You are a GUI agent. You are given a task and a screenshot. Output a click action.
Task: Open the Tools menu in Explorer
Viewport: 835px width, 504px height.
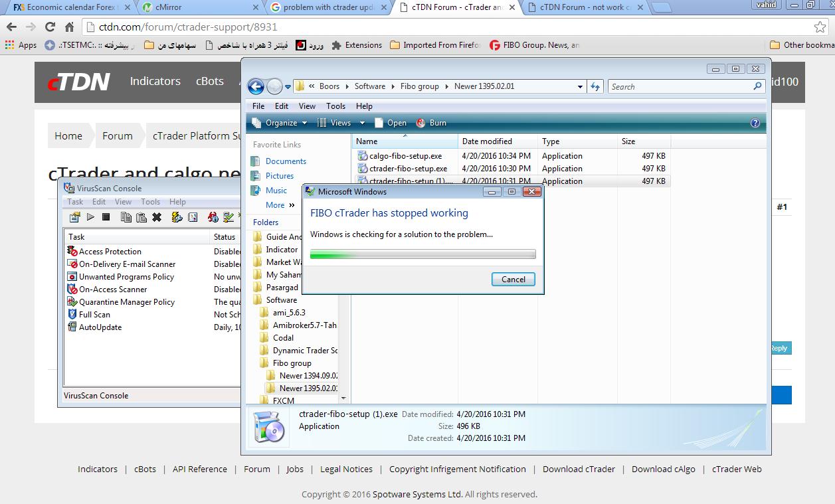[x=335, y=106]
